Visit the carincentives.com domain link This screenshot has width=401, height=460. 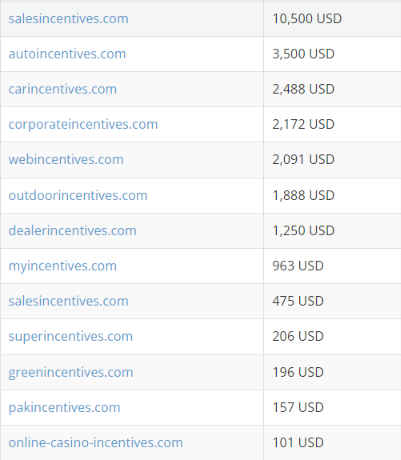point(63,89)
